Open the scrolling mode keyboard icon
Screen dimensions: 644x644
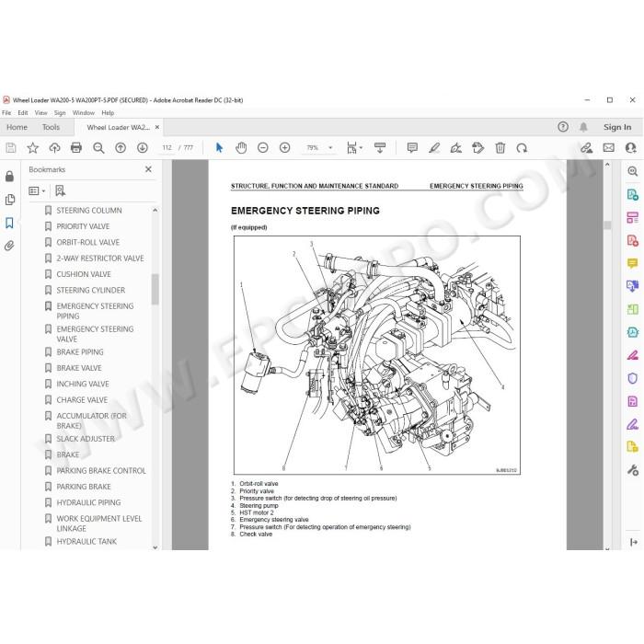tap(380, 148)
